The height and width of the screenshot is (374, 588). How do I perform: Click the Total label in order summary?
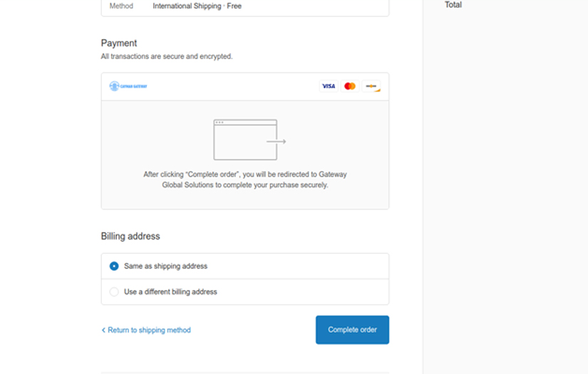pos(453,5)
